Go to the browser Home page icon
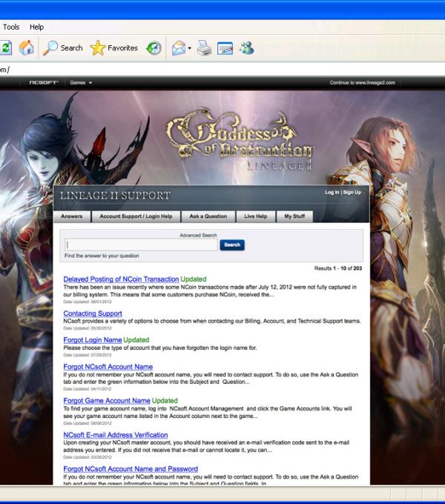Screen dimensions: 445x504 click(x=26, y=48)
